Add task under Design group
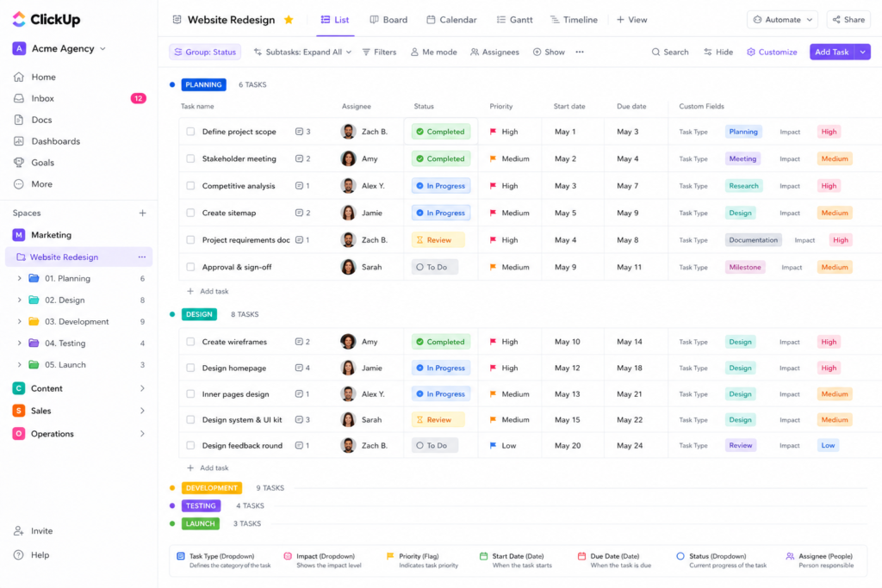 tap(208, 467)
